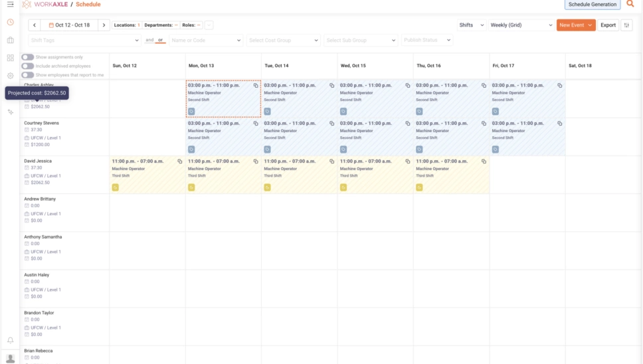Toggle Show assignments only
Screen dimensions: 643x364
pyautogui.click(x=27, y=57)
